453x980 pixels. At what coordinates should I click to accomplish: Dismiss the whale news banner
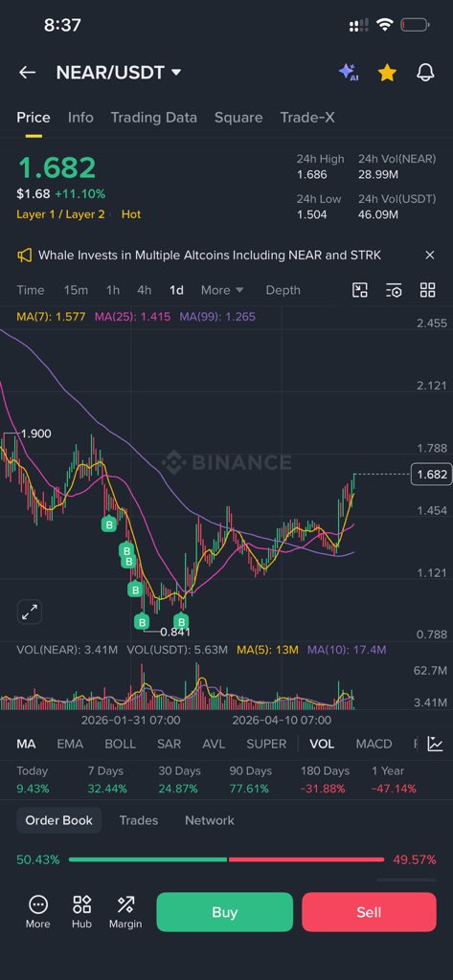pyautogui.click(x=430, y=255)
